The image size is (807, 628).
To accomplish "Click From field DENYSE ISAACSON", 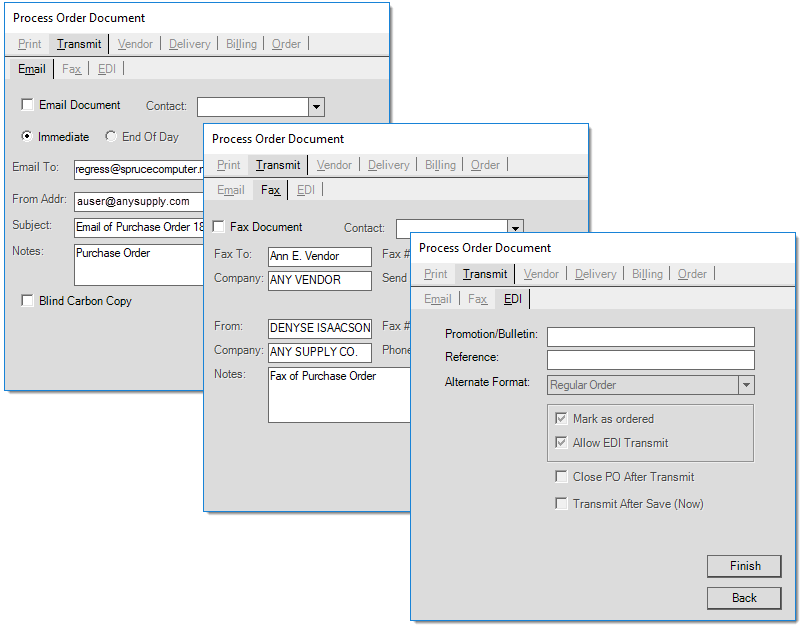I will [x=320, y=328].
